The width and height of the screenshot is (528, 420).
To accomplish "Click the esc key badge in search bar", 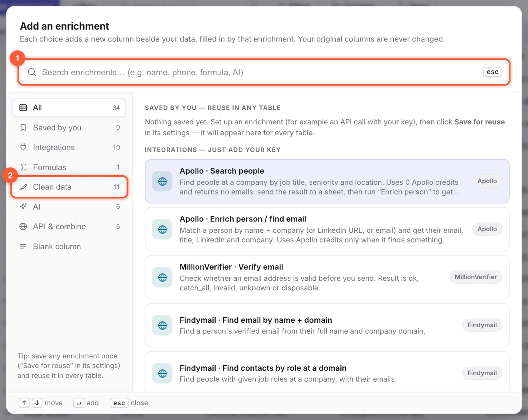I will [492, 72].
